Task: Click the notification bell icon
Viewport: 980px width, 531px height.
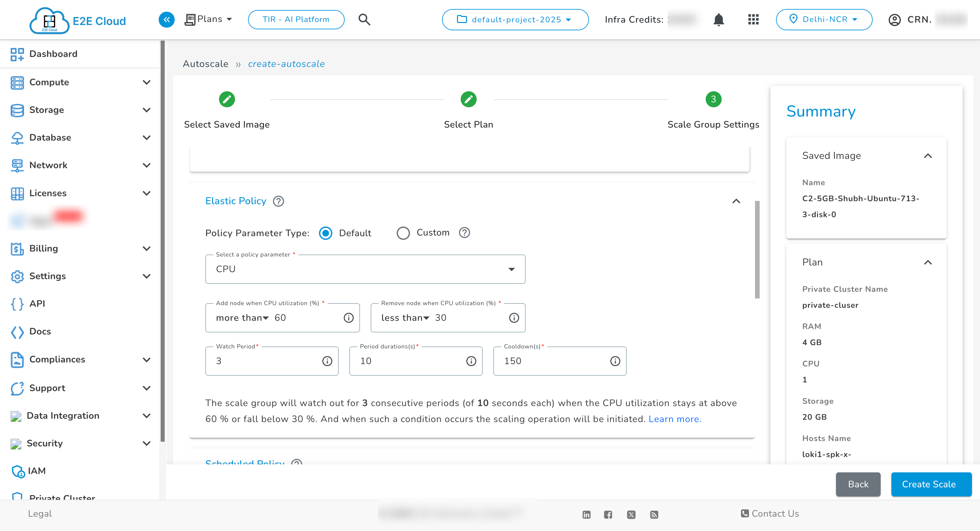Action: pos(718,19)
